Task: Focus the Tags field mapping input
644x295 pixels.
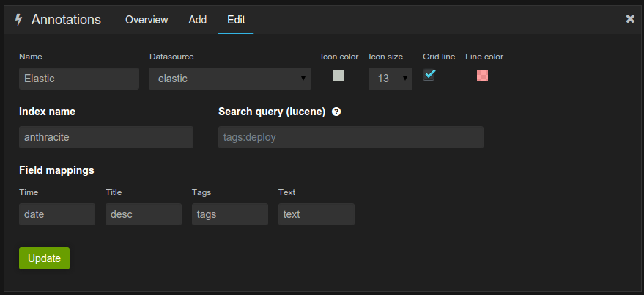Action: coord(230,214)
